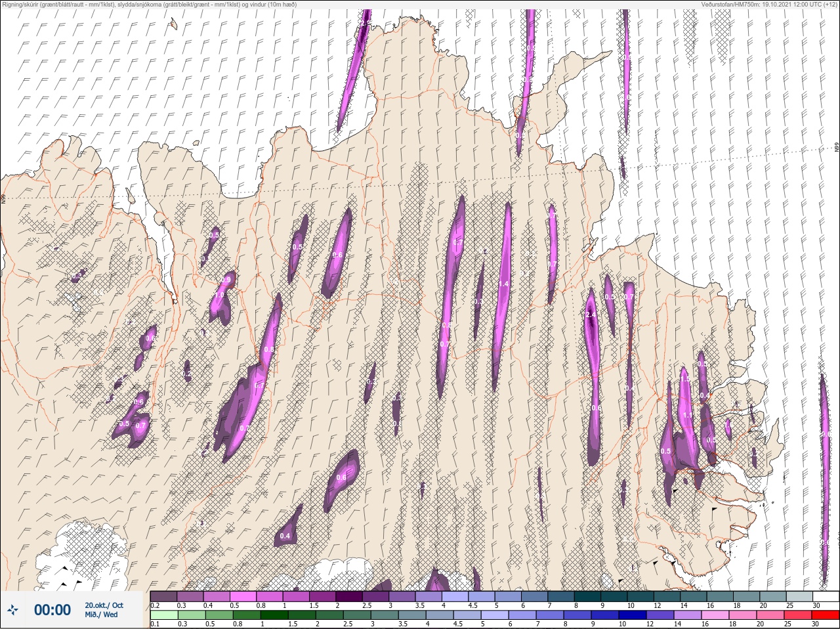This screenshot has width=840, height=629.
Task: Click the 1.4 precipitation value on the map
Action: pyautogui.click(x=503, y=284)
